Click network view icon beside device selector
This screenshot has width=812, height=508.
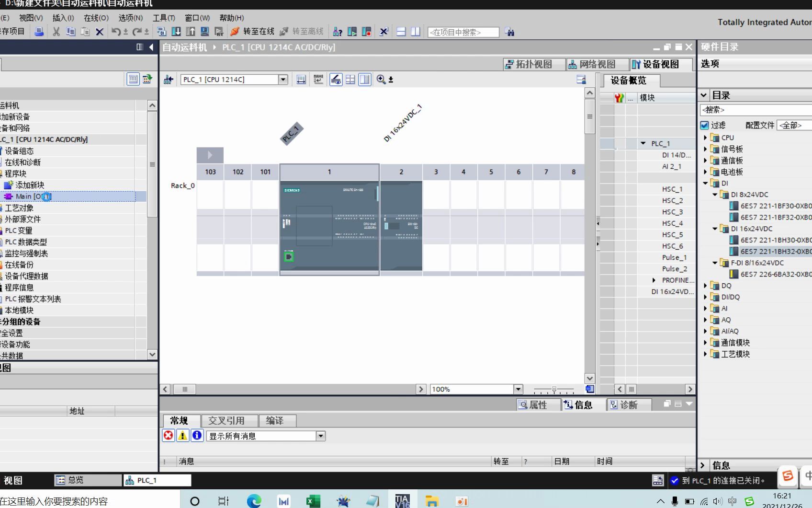coord(168,80)
